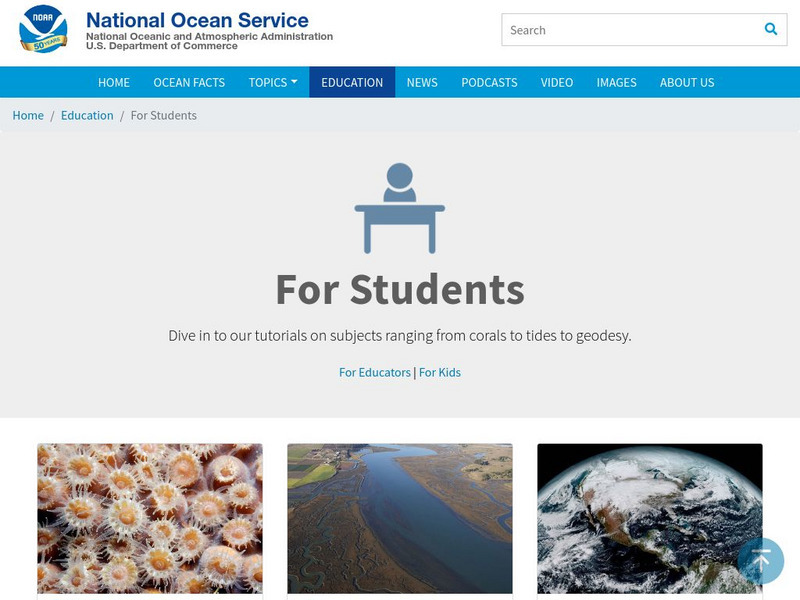Click the National Oceanic and Atmospheric Administration text
This screenshot has height=600, width=800.
[x=209, y=36]
